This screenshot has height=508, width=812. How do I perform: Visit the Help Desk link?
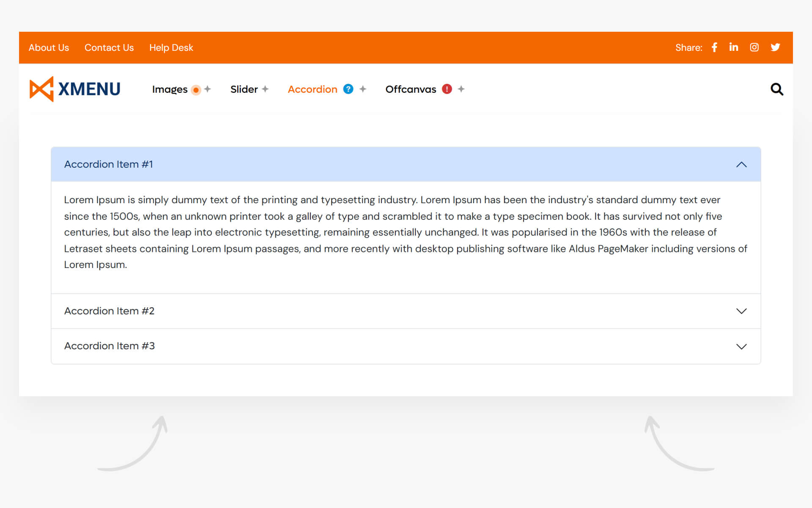(171, 48)
